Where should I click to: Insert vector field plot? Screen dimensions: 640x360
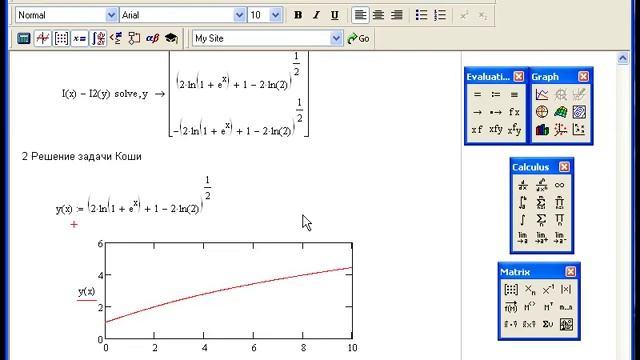click(579, 130)
